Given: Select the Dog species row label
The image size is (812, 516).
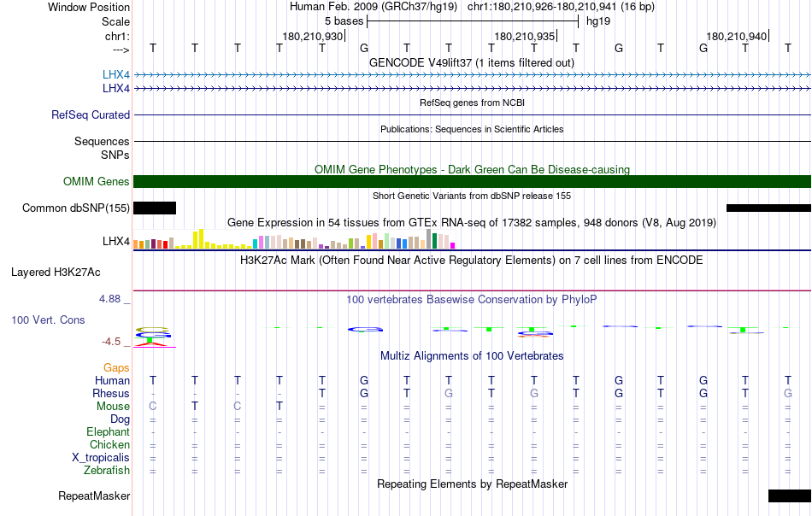Looking at the screenshot, I should point(120,419).
